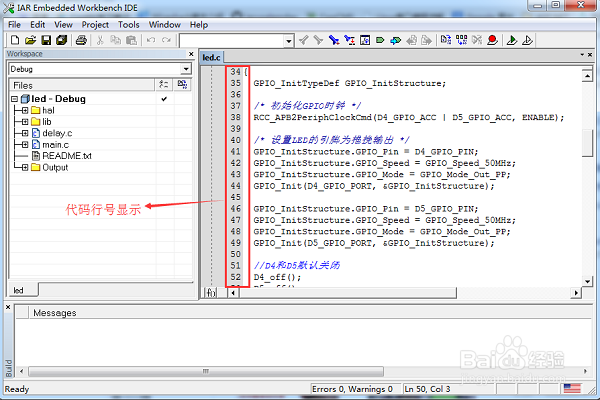Viewport: 600px width, 400px height.
Task: Click the Go To icon
Action: [x=365, y=40]
